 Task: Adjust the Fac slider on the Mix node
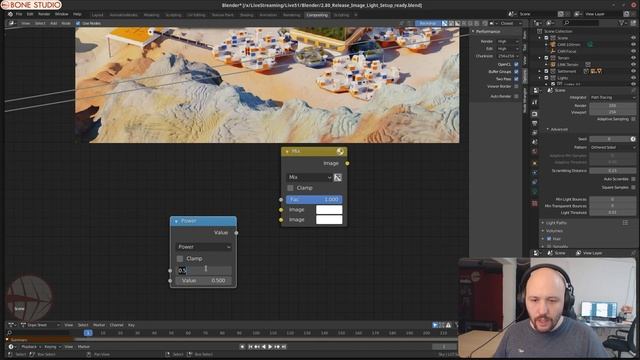point(314,200)
